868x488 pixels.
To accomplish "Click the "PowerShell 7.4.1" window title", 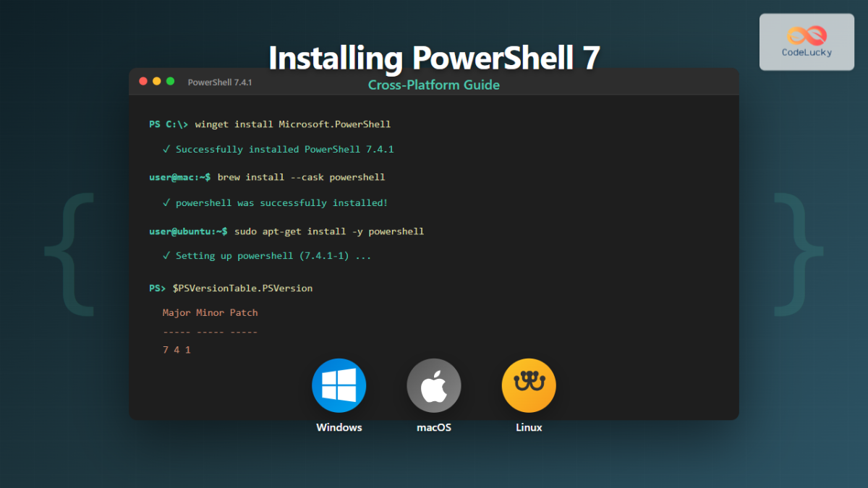I will coord(220,82).
